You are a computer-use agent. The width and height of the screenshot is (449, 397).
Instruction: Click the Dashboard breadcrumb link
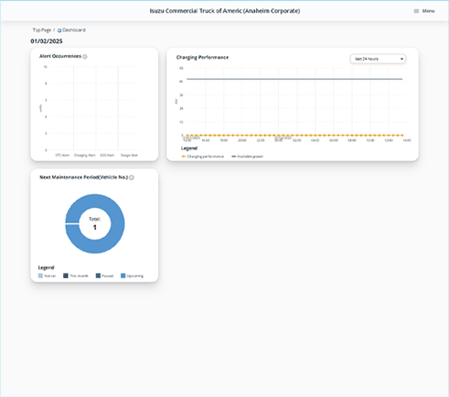point(74,30)
